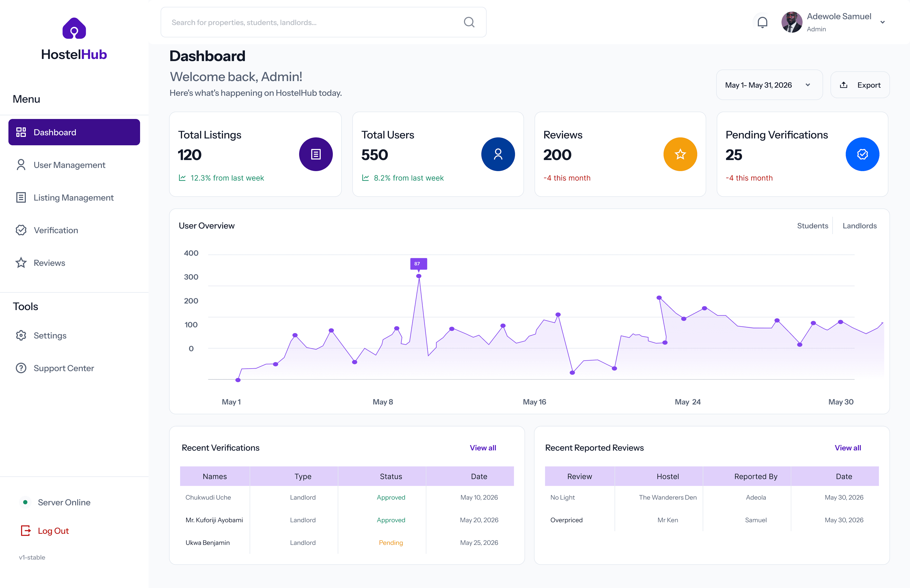
Task: Focus the search properties input field
Action: point(323,22)
